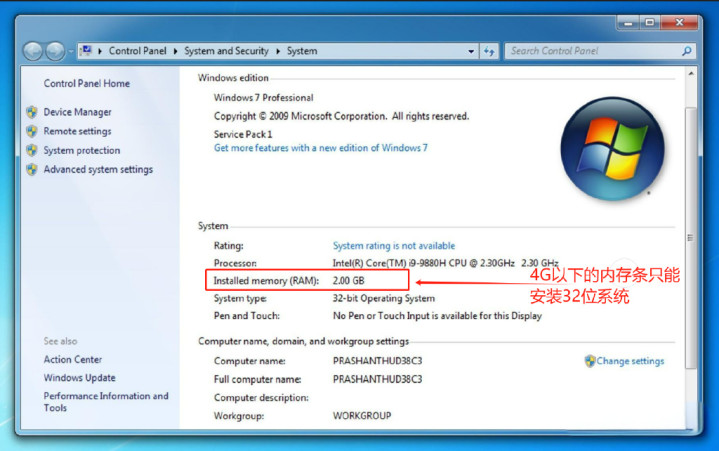Click the Search Control Panel input field
The width and height of the screenshot is (719, 451).
[594, 51]
